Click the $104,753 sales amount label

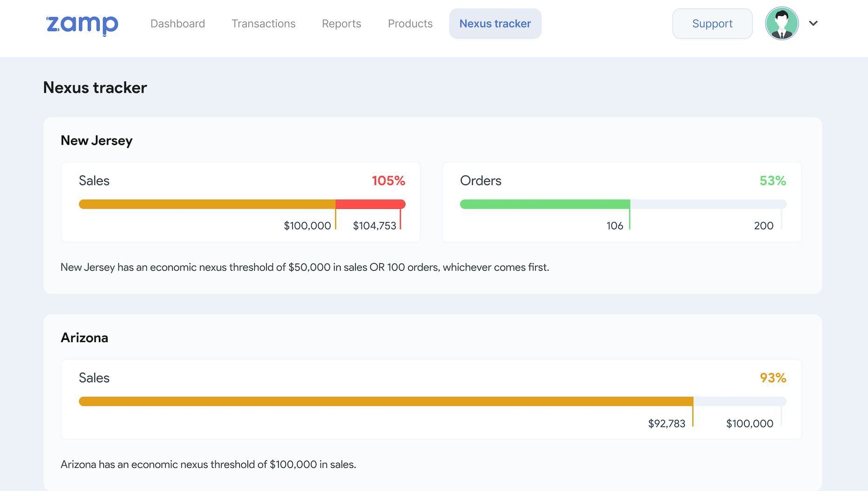click(x=375, y=226)
